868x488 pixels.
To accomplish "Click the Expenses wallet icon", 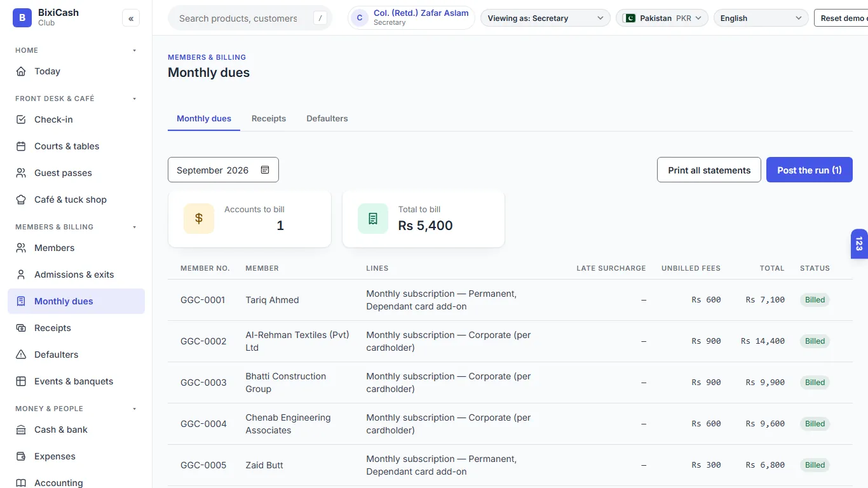I will 21,456.
